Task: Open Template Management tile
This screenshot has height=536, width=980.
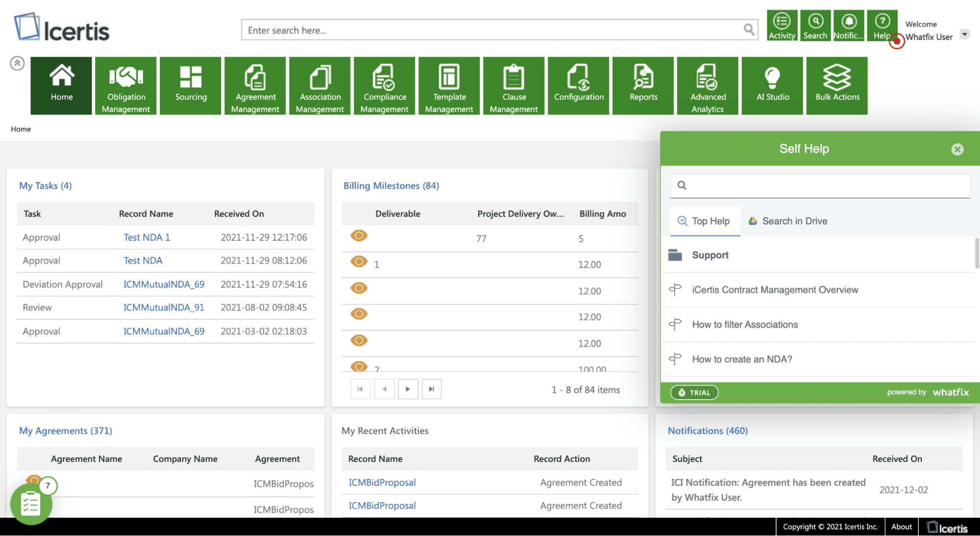Action: click(x=449, y=86)
